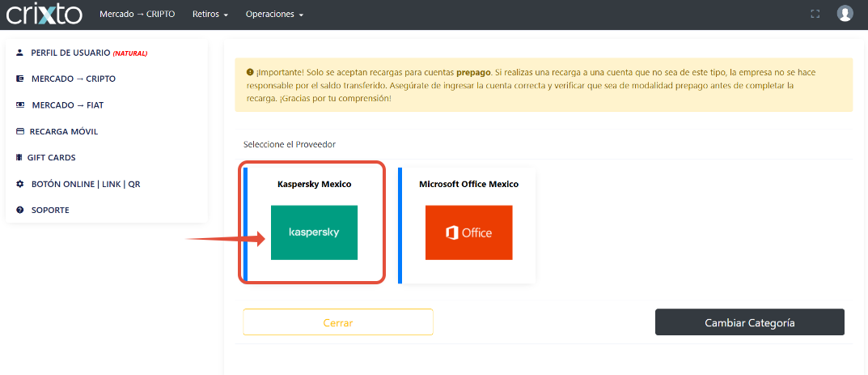Click the banknote icon beside Mercado Fiat
The width and height of the screenshot is (868, 375).
click(x=20, y=104)
